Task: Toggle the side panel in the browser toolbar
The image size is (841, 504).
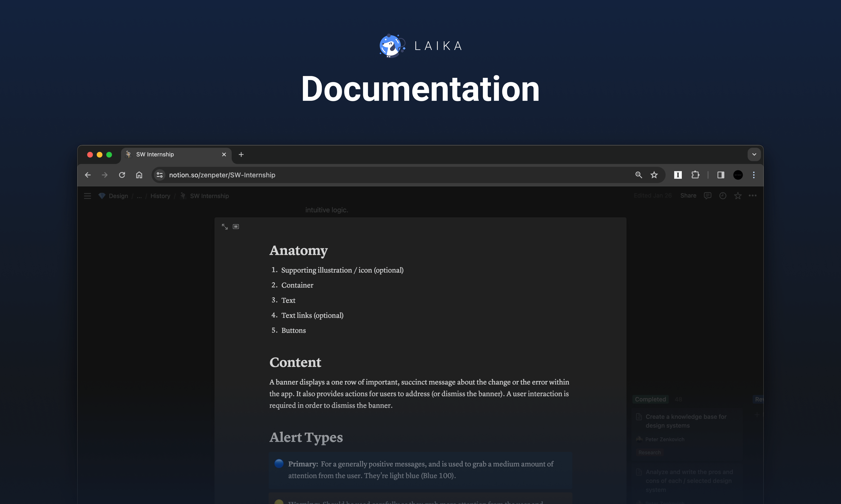Action: click(720, 175)
